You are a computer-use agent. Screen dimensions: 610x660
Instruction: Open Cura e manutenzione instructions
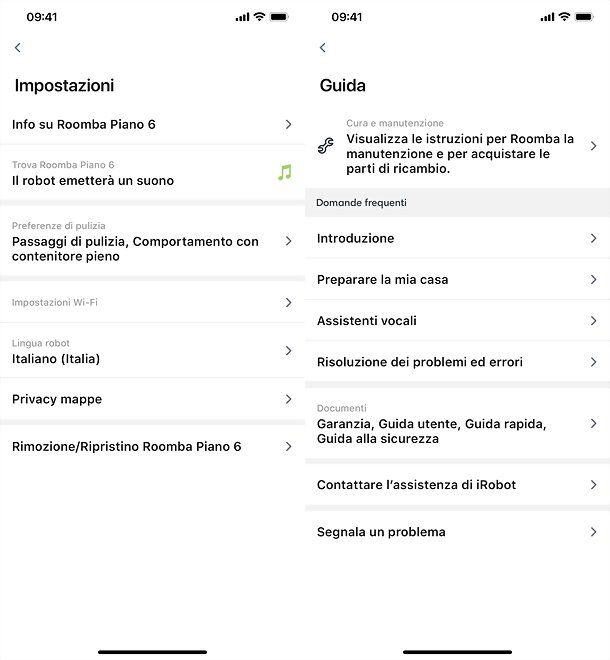tap(460, 146)
